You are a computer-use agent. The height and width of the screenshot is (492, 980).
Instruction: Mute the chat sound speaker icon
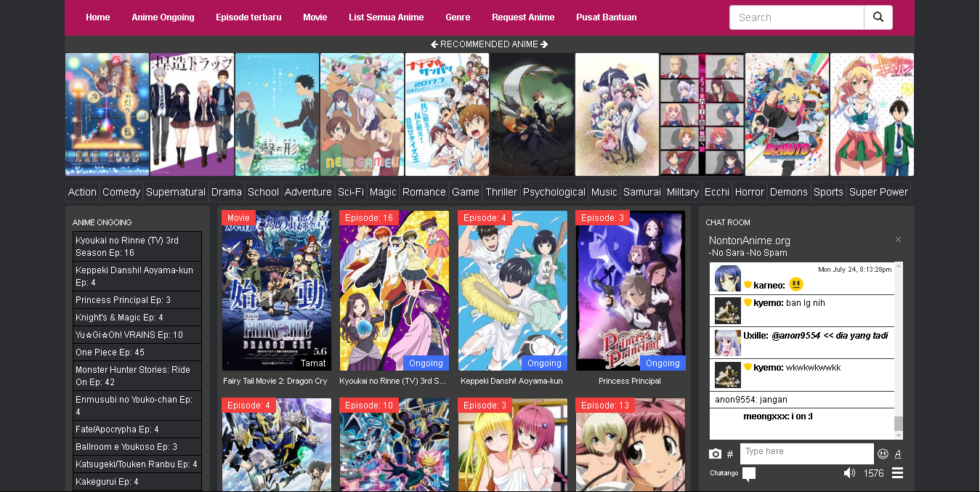tap(849, 473)
